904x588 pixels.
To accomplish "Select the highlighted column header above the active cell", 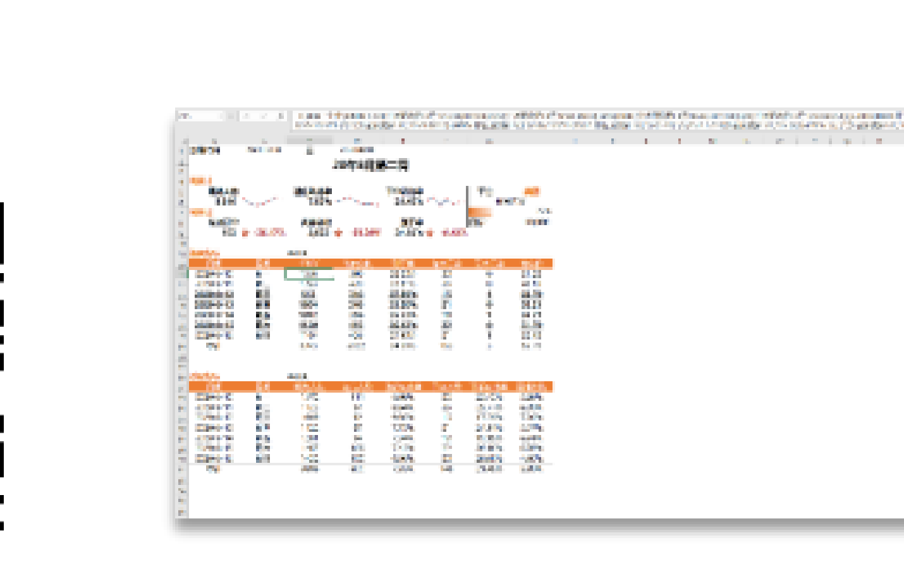I will tap(309, 141).
